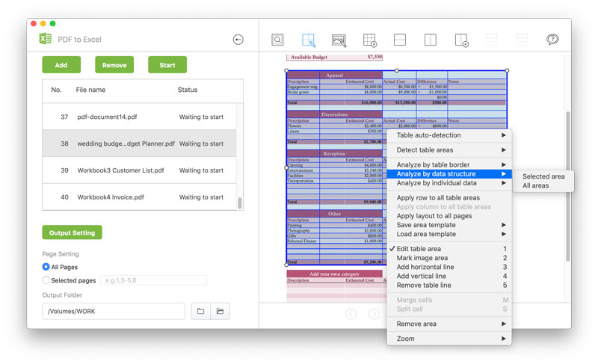Click the greyed merge cells toolbar icon
The height and width of the screenshot is (364, 598).
491,40
